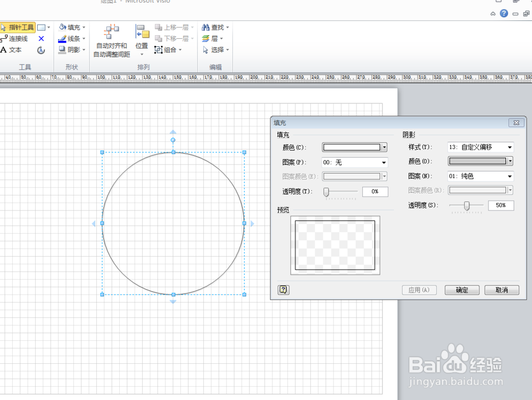Screen dimensions: 532x400
Task: Click the bottom AutoConnect arrow of circle
Action: (173, 301)
